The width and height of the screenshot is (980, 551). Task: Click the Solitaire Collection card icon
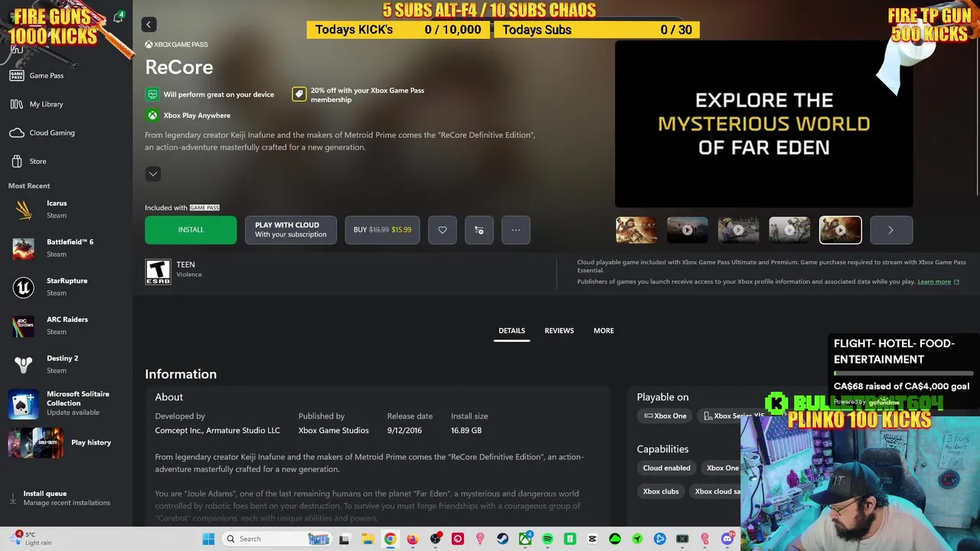coord(24,403)
